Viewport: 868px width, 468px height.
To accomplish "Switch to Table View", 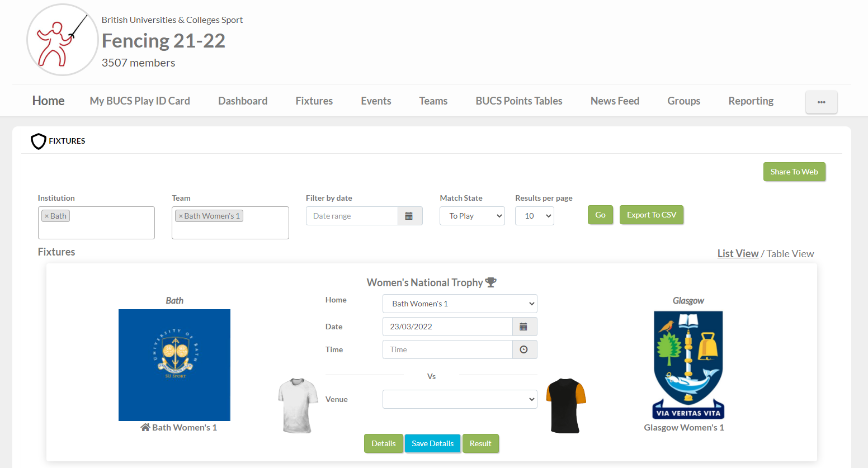I will [x=790, y=254].
